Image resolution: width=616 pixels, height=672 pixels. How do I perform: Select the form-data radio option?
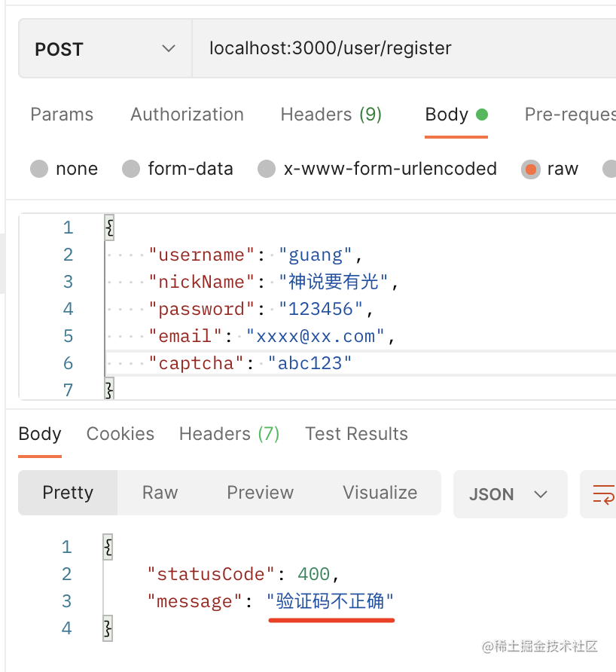(131, 169)
